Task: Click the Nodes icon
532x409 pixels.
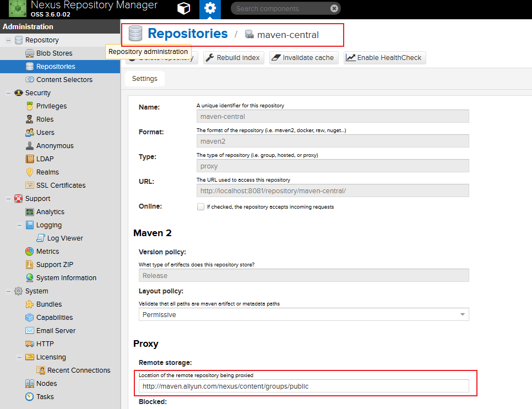Action: pyautogui.click(x=30, y=384)
